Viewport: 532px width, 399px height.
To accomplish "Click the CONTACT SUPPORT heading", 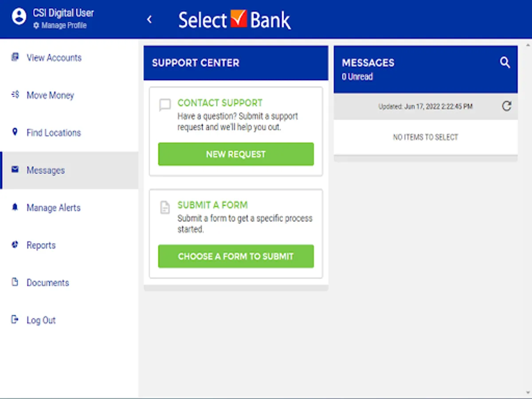I will [x=220, y=103].
